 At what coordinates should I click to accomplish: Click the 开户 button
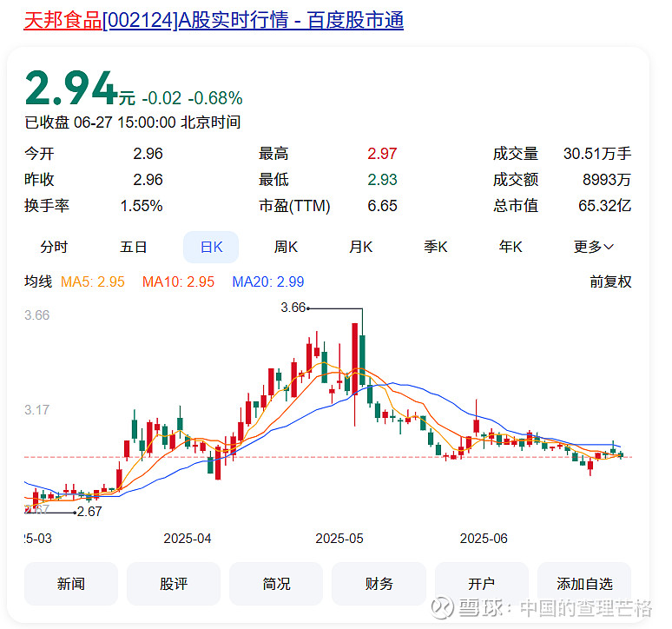482,584
